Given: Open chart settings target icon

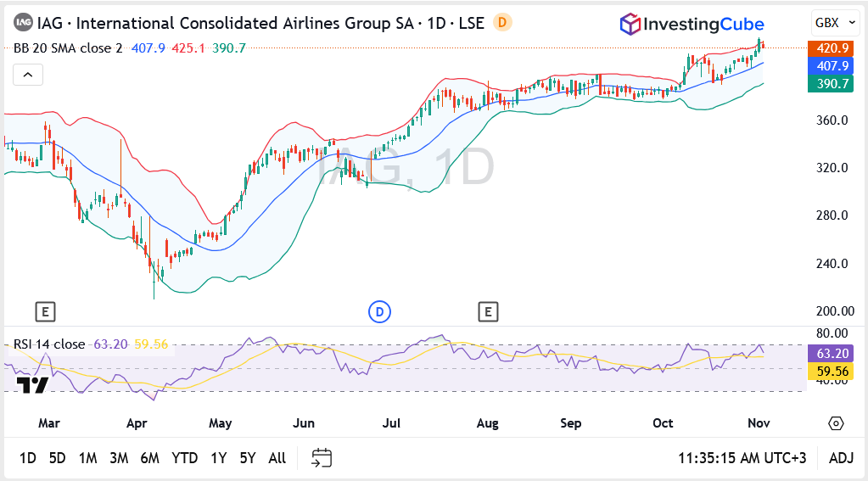Looking at the screenshot, I should (x=836, y=423).
